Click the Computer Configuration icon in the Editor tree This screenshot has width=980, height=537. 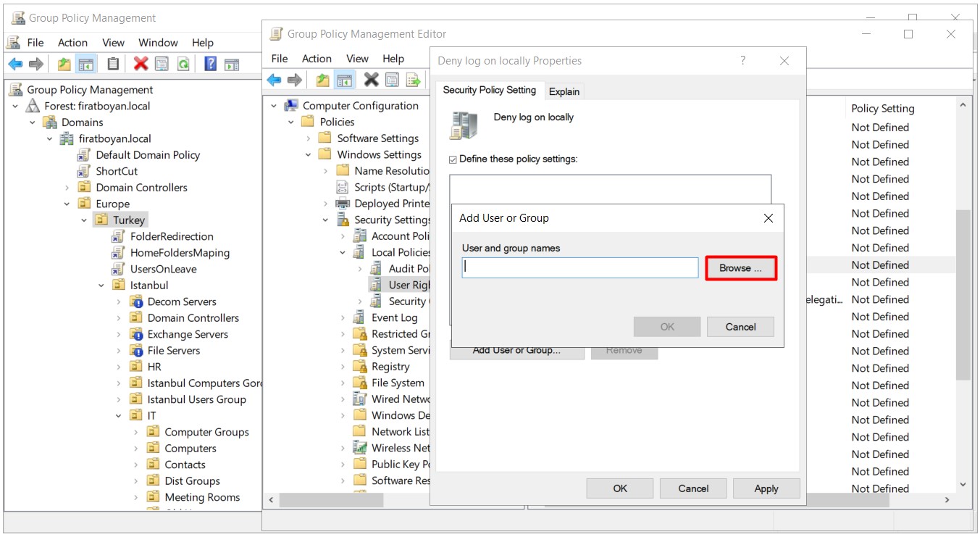pos(290,106)
